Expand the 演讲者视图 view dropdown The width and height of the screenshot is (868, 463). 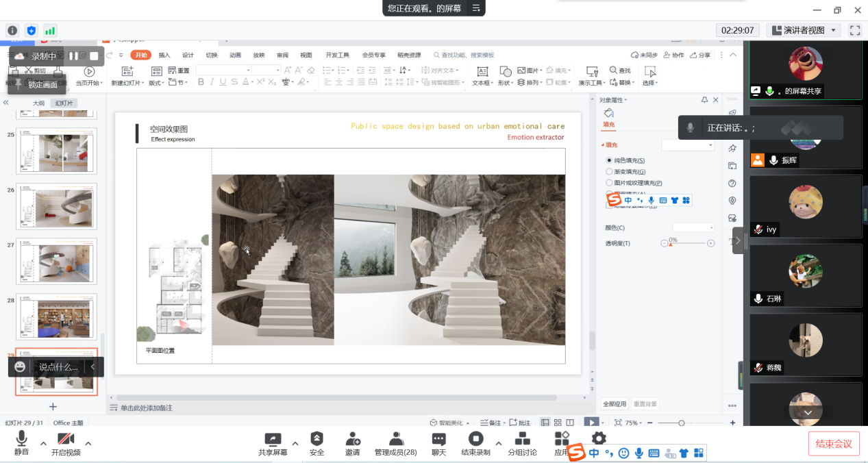pyautogui.click(x=833, y=30)
